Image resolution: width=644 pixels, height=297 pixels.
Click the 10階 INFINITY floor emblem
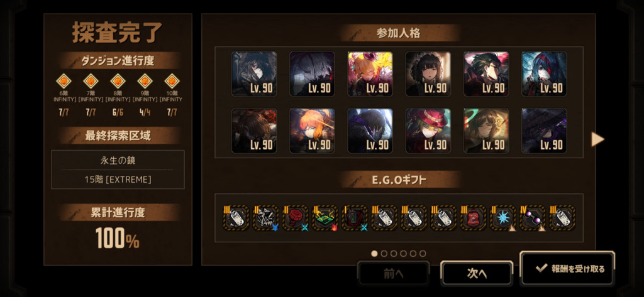tap(172, 81)
